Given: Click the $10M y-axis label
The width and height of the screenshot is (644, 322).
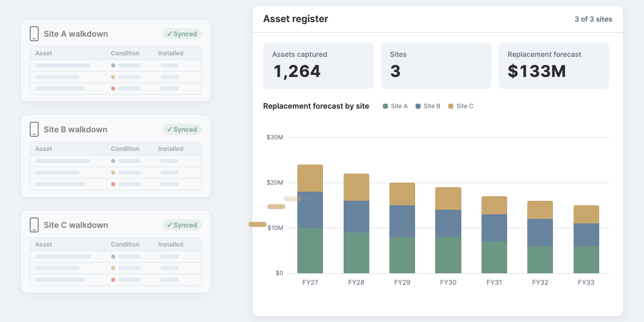Looking at the screenshot, I should point(275,228).
